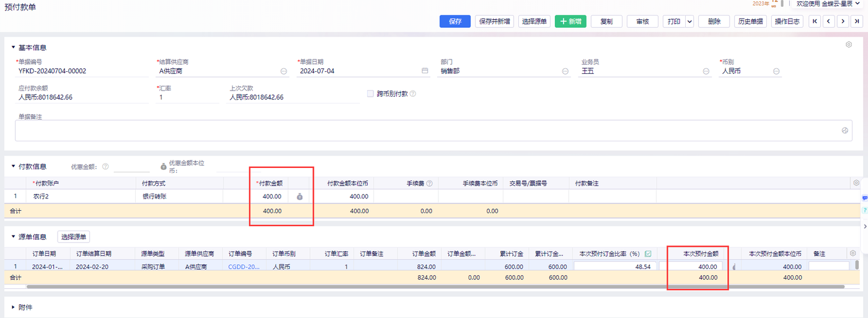Open 历史单据
Screen dimensions: 868x318
pyautogui.click(x=751, y=21)
